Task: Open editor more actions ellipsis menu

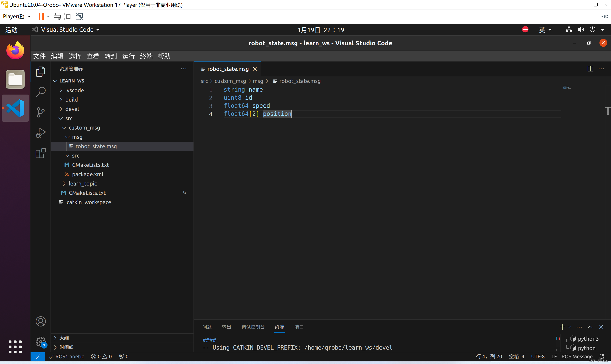Action: coord(601,69)
